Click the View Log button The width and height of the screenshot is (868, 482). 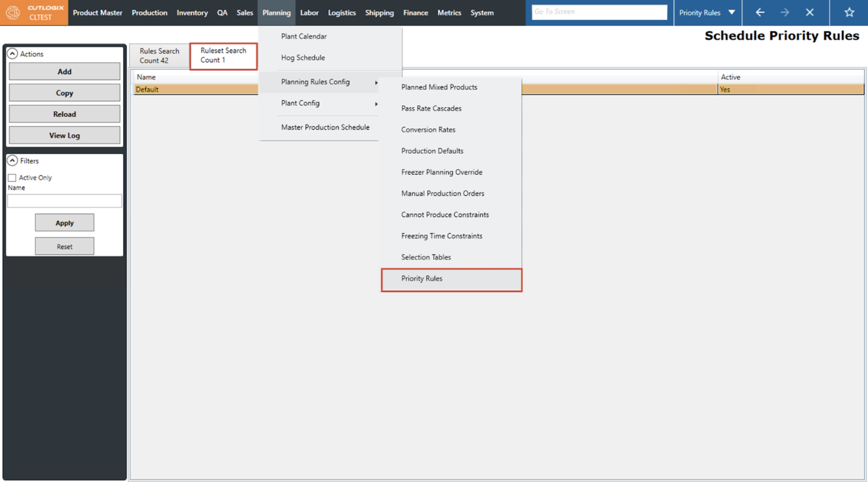pyautogui.click(x=65, y=135)
